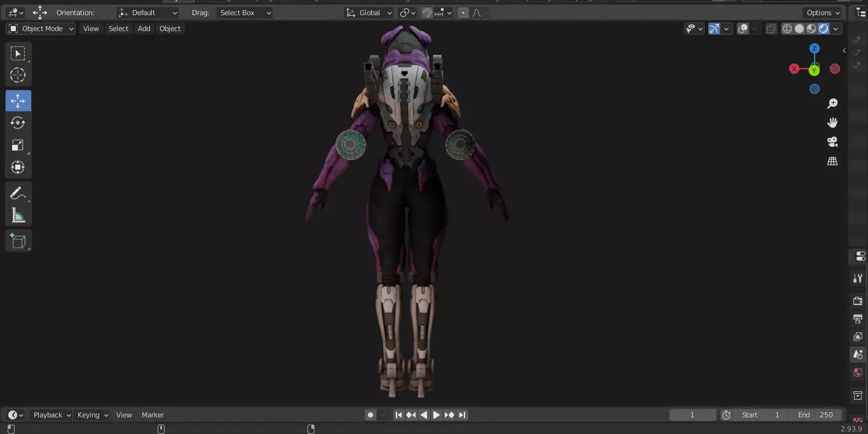Image resolution: width=868 pixels, height=434 pixels.
Task: Toggle viewport gizmos display
Action: pyautogui.click(x=714, y=29)
